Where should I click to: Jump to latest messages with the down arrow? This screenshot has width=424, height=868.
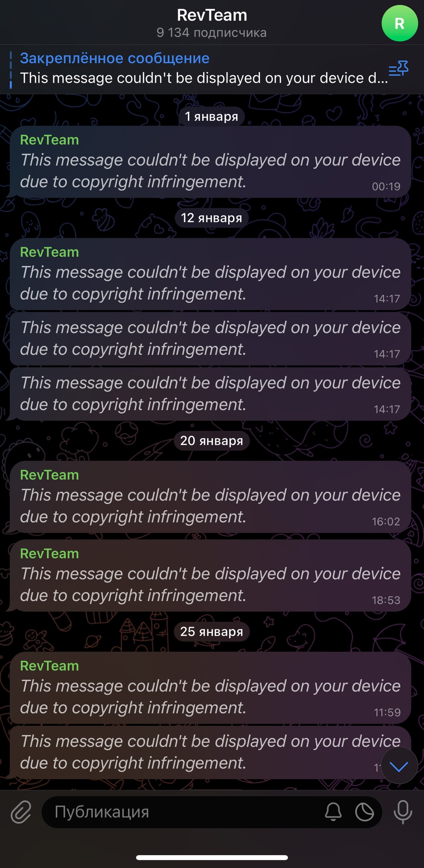pos(399,766)
